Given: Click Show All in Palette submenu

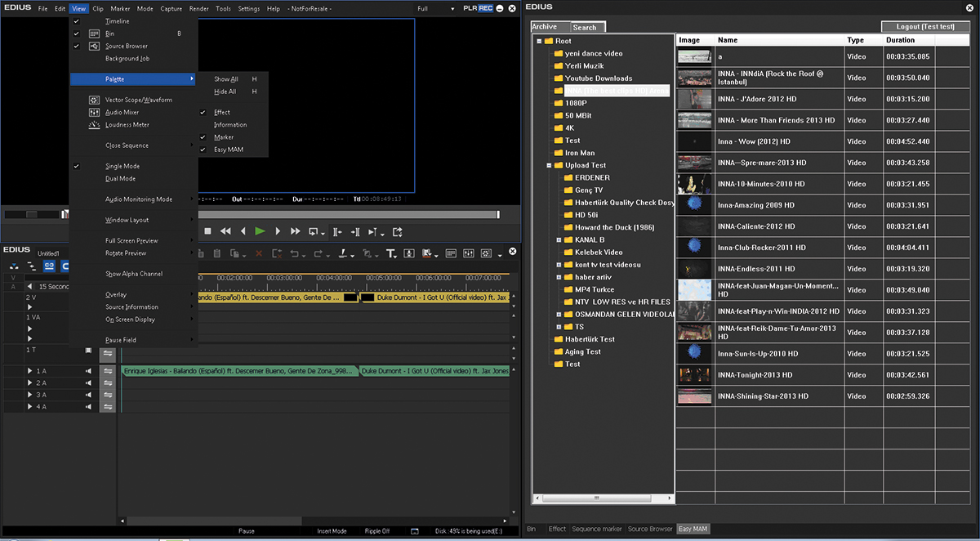Looking at the screenshot, I should click(x=226, y=79).
